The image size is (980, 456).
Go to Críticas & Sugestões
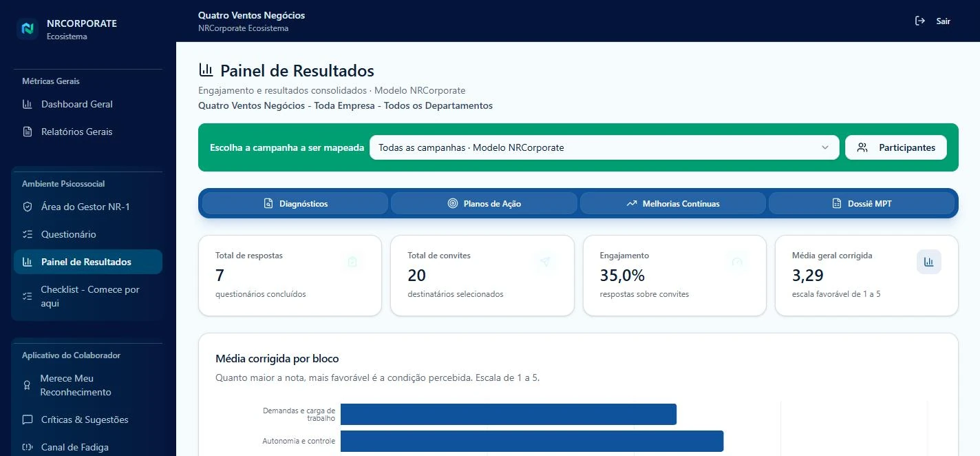pos(88,419)
